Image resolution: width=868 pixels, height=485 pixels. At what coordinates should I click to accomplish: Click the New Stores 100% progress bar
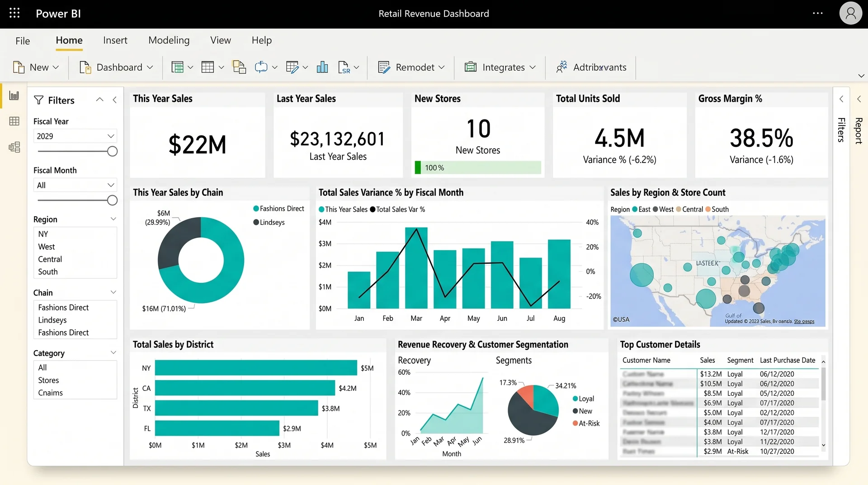point(478,168)
